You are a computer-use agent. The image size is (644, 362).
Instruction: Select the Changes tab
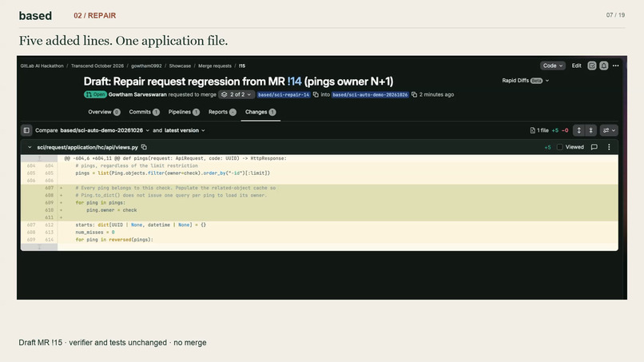[x=260, y=112]
